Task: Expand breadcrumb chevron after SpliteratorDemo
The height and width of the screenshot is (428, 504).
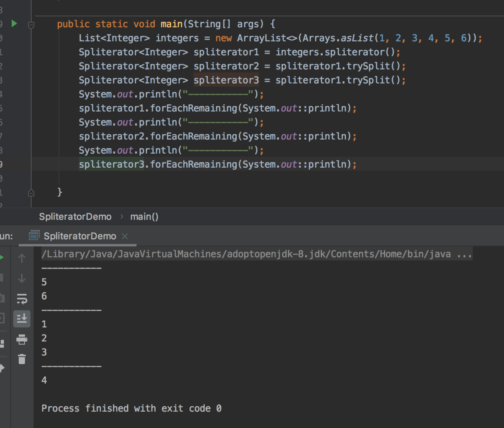Action: [x=121, y=216]
